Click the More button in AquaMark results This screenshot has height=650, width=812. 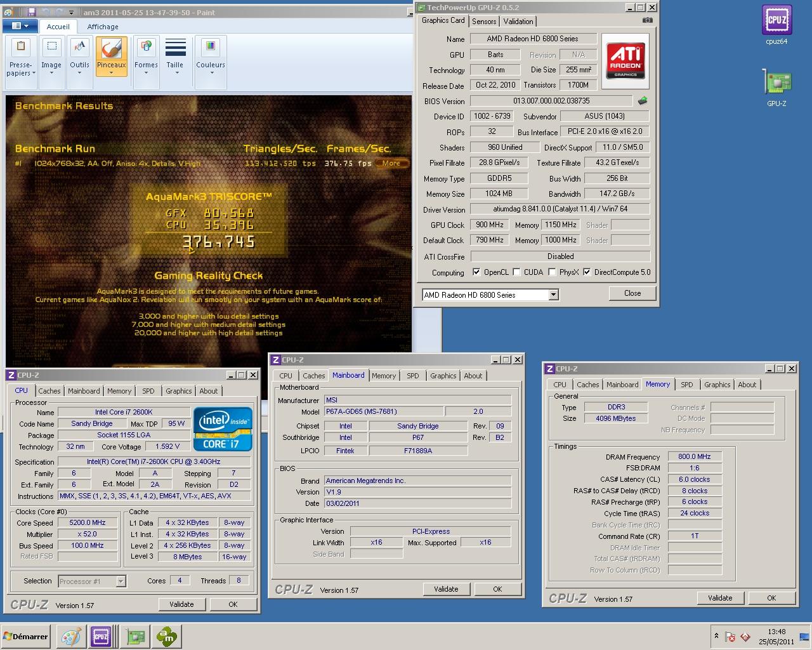[391, 163]
